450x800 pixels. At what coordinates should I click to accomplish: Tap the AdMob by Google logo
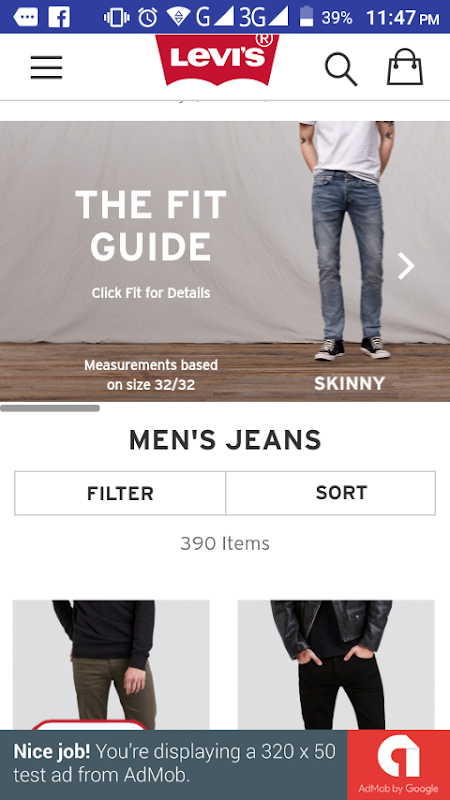point(398,765)
